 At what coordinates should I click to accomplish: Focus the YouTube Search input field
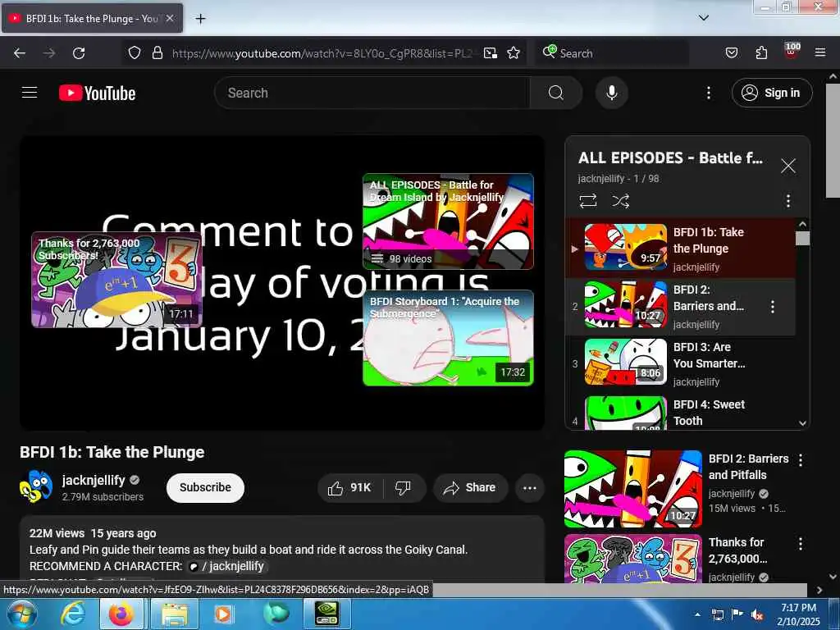point(372,93)
